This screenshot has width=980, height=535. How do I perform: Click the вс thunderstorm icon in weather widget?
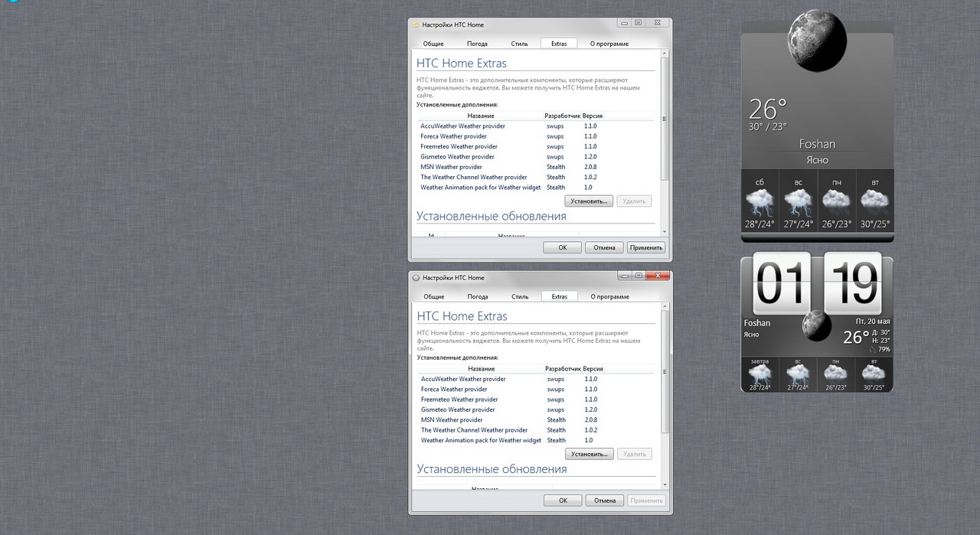pyautogui.click(x=798, y=203)
